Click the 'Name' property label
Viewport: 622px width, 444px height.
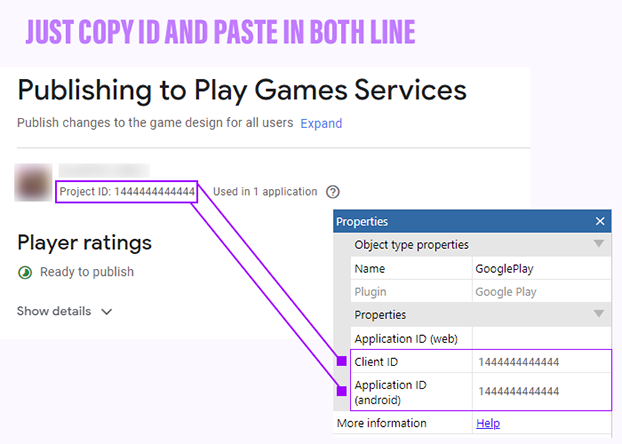[370, 269]
